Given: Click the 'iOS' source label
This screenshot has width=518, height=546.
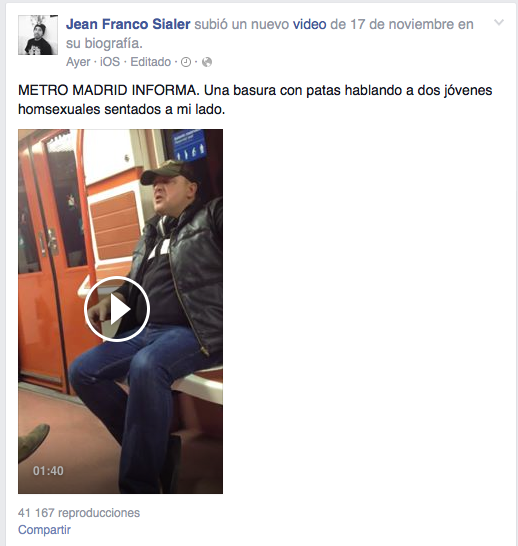Looking at the screenshot, I should tap(110, 62).
